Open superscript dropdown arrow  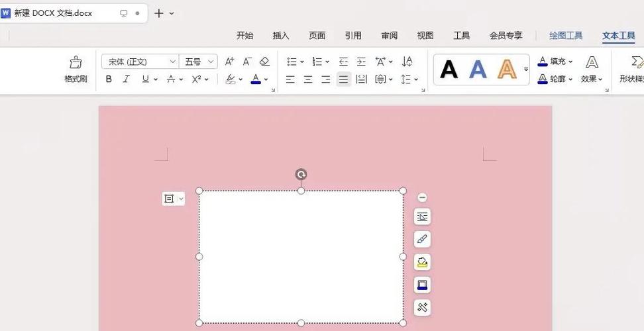(206, 79)
